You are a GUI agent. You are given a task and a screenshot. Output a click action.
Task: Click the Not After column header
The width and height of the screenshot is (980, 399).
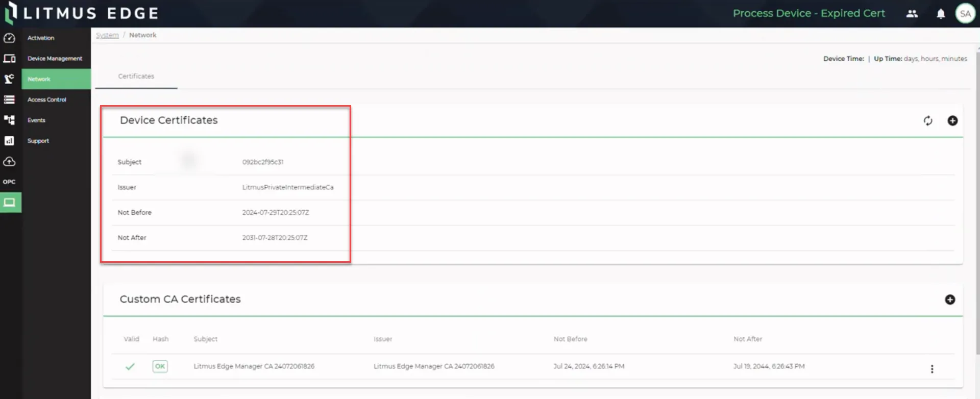(748, 339)
